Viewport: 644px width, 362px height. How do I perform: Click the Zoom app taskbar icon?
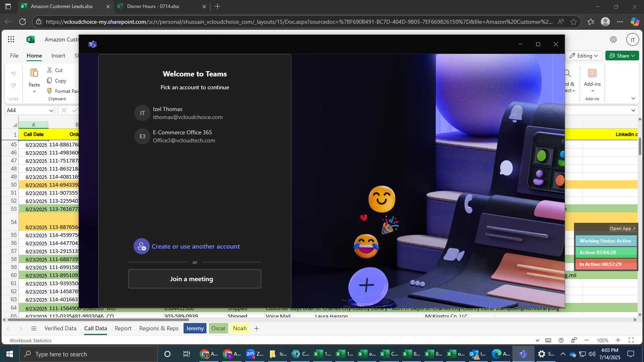[254, 354]
